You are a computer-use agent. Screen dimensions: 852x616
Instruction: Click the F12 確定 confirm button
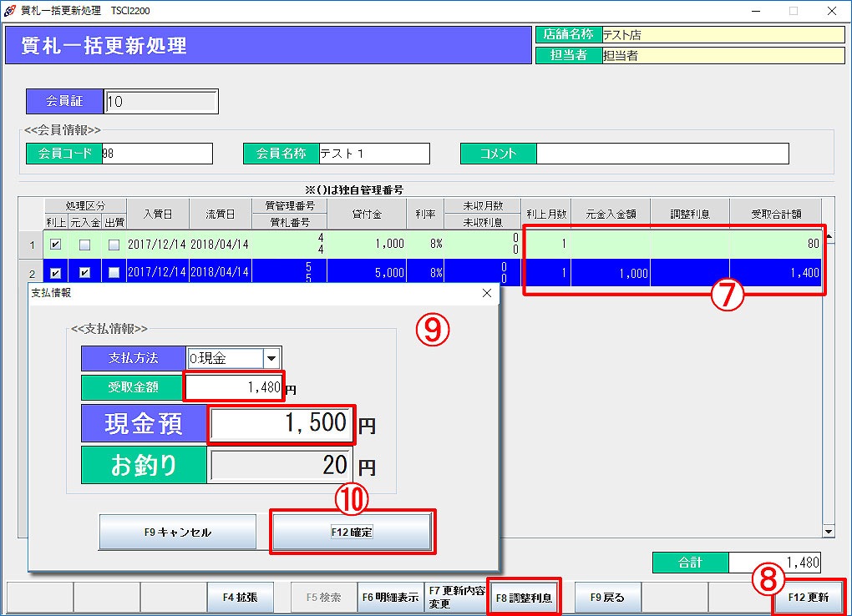coord(352,532)
